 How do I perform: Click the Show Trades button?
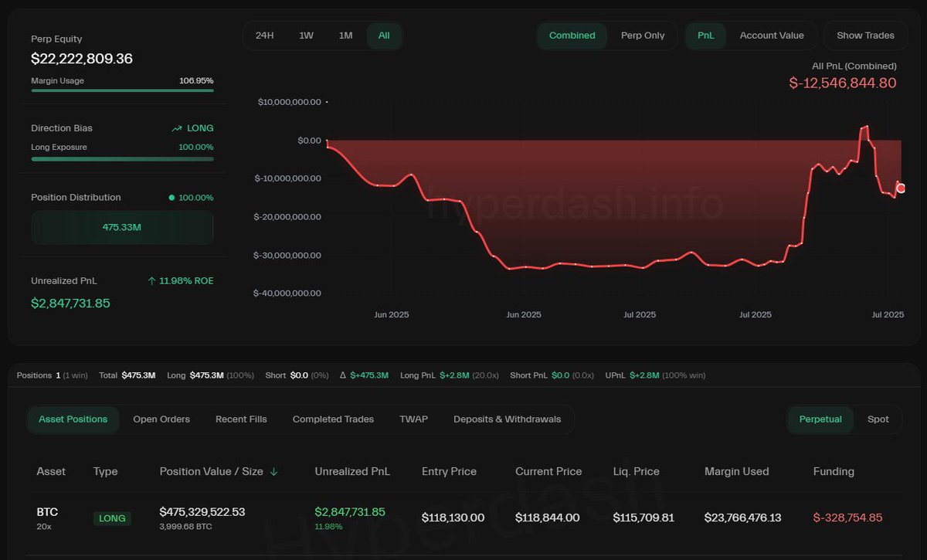[865, 36]
